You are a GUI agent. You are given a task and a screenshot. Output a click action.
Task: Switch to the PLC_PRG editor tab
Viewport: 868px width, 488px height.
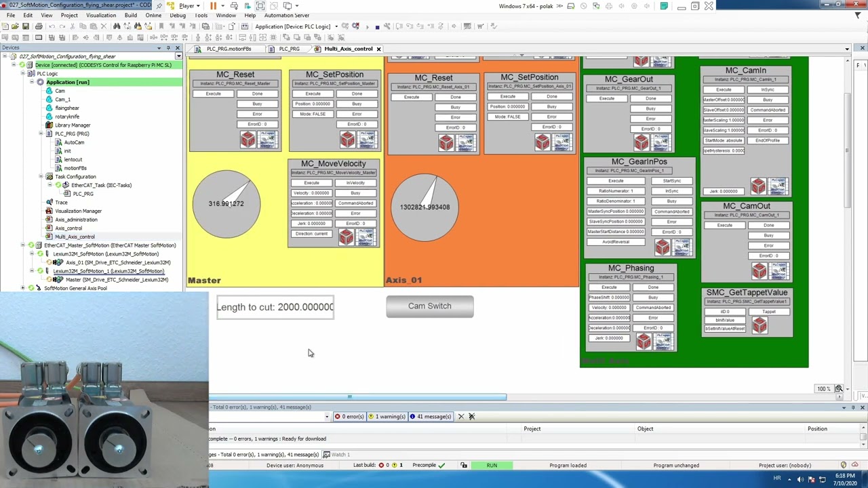pyautogui.click(x=289, y=49)
